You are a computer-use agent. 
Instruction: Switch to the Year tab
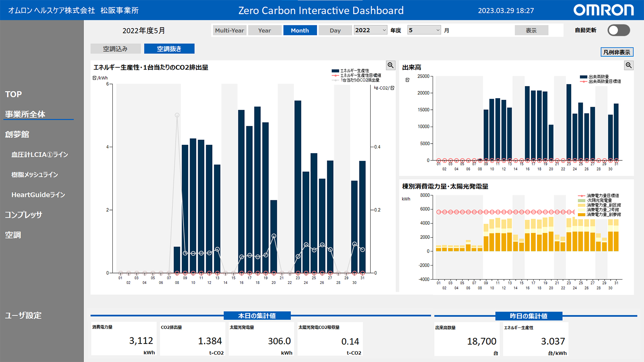[264, 31]
